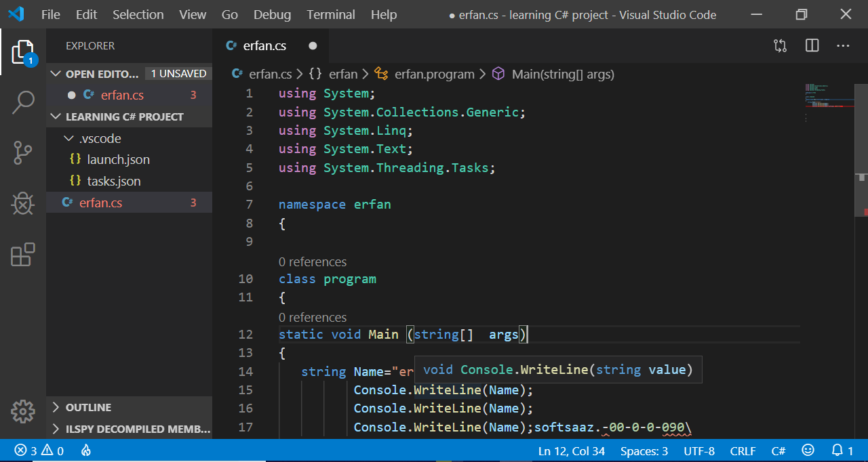Click the Main method cube icon in breadcrumb

pyautogui.click(x=498, y=74)
